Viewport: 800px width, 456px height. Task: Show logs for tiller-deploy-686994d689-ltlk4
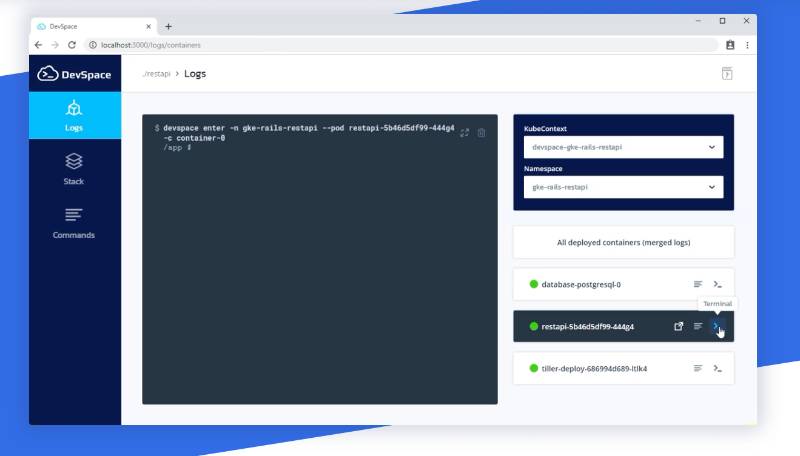[697, 368]
